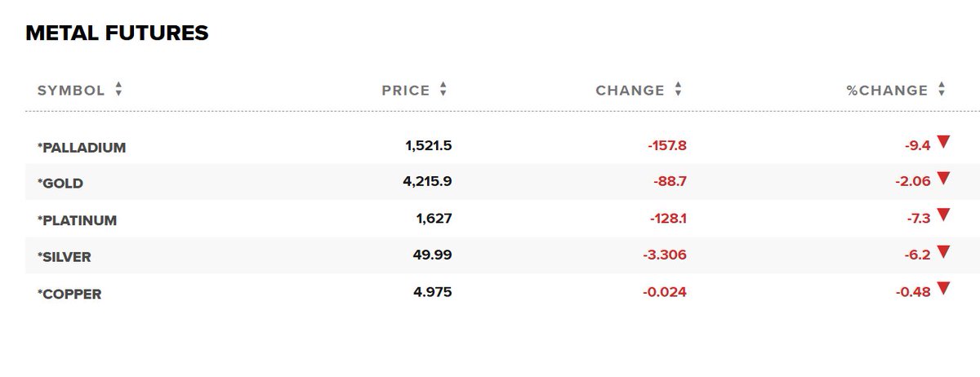Click Copper red down-triangle indicator

coord(943,287)
